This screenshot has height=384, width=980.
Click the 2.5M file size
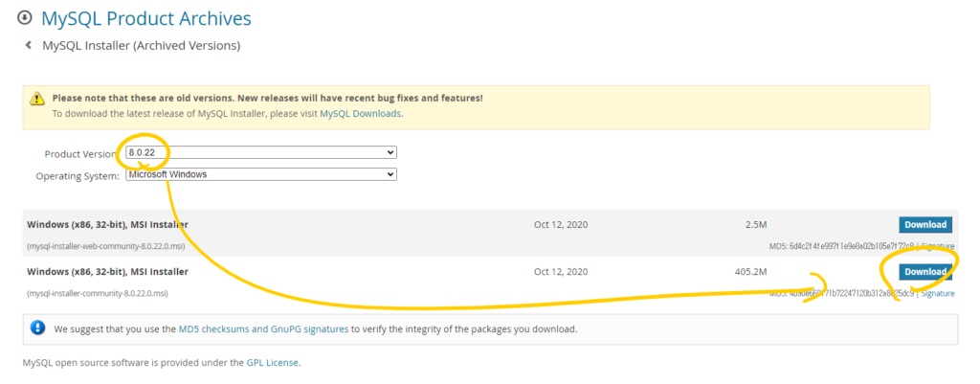point(756,224)
